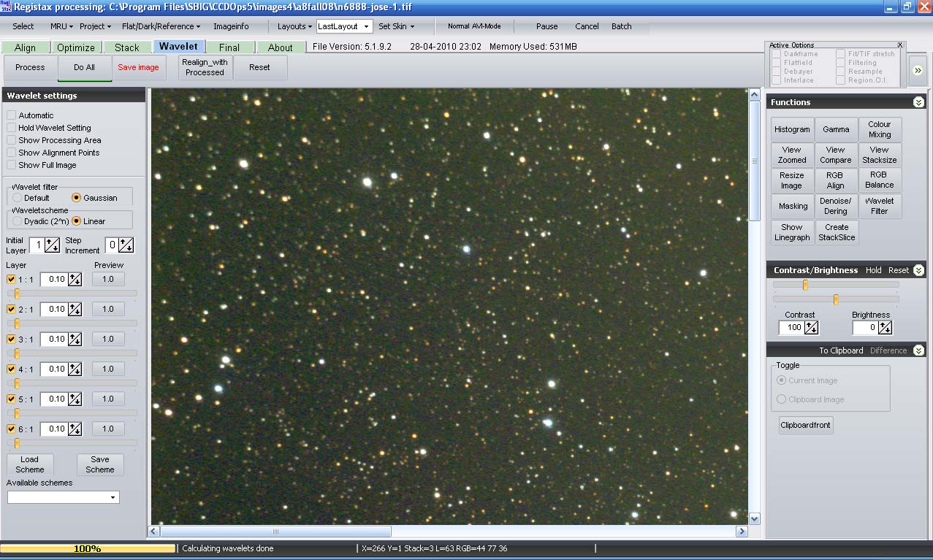Open the MRU dropdown menu
Viewport: 933px width, 560px height.
pos(61,26)
